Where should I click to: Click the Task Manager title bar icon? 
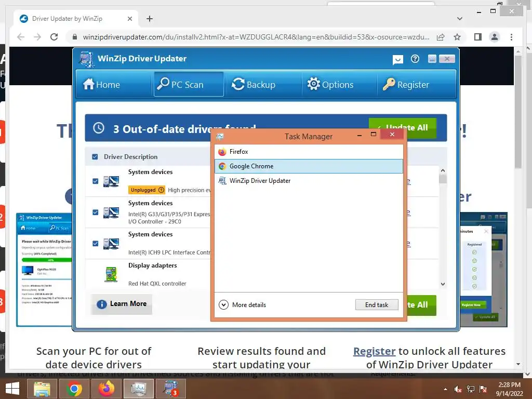220,137
